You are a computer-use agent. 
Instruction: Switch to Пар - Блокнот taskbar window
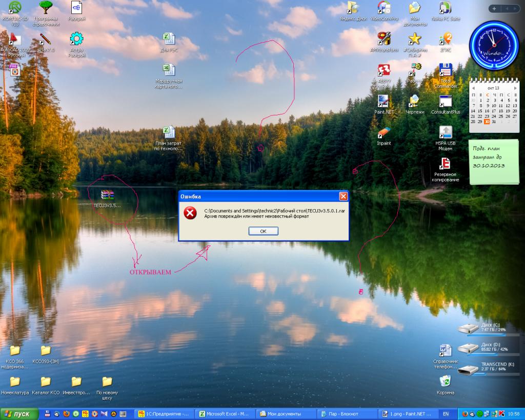point(345,414)
